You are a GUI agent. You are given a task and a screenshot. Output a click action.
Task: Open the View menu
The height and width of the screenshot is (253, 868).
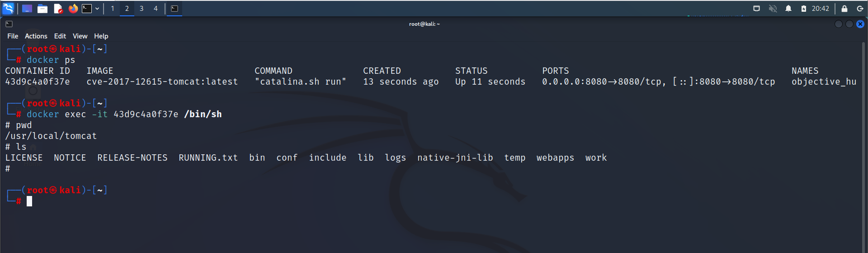click(80, 36)
